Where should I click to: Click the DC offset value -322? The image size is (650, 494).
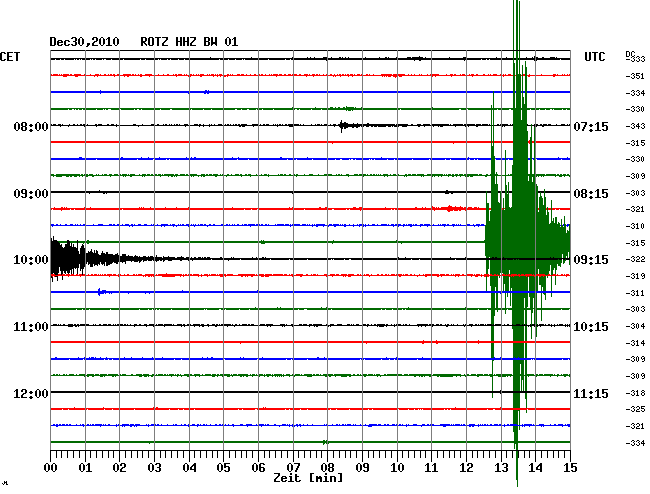635,259
